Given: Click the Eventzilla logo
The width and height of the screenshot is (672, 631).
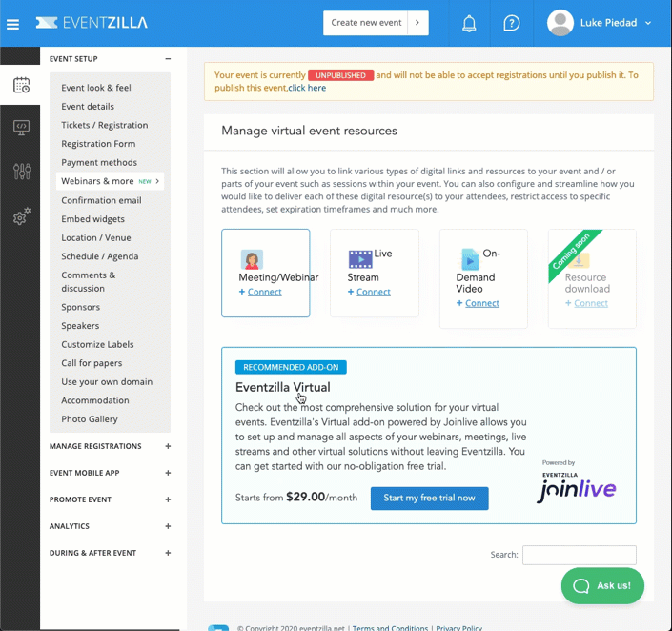Looking at the screenshot, I should [x=92, y=23].
